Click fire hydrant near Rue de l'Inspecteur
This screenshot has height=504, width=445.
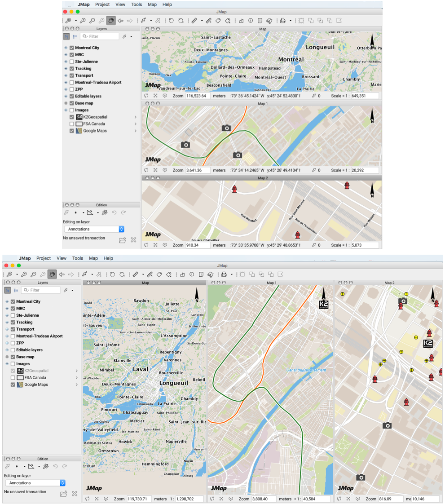297,235
